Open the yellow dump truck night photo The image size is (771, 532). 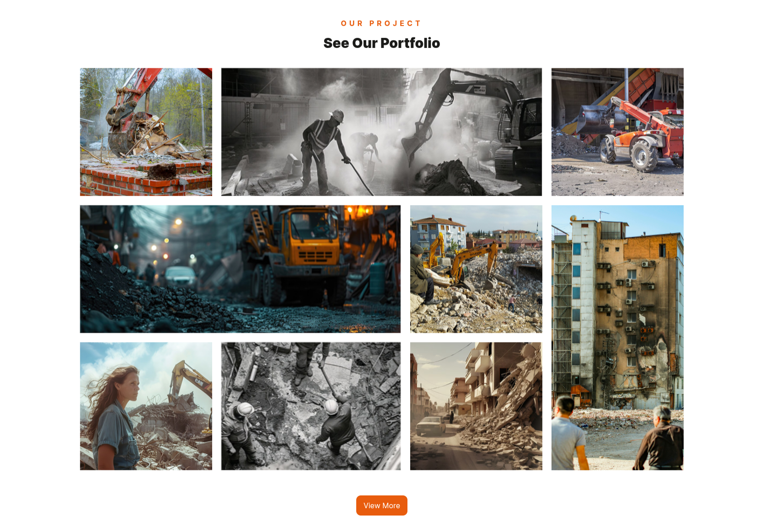click(240, 269)
